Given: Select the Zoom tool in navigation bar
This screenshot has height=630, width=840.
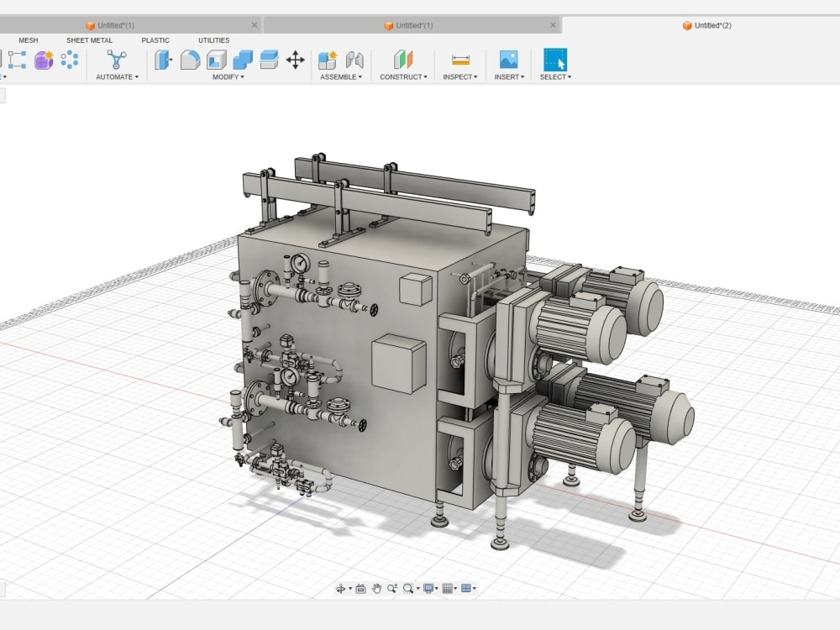Looking at the screenshot, I should [x=391, y=588].
